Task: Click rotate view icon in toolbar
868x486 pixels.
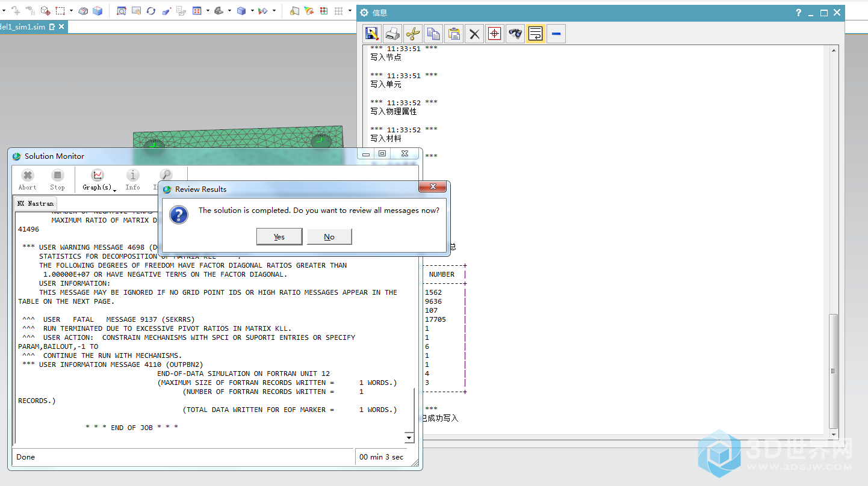Action: click(150, 11)
